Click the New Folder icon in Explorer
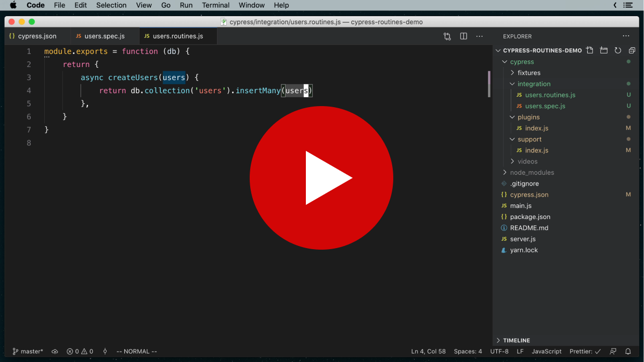The height and width of the screenshot is (362, 644). coord(603,50)
